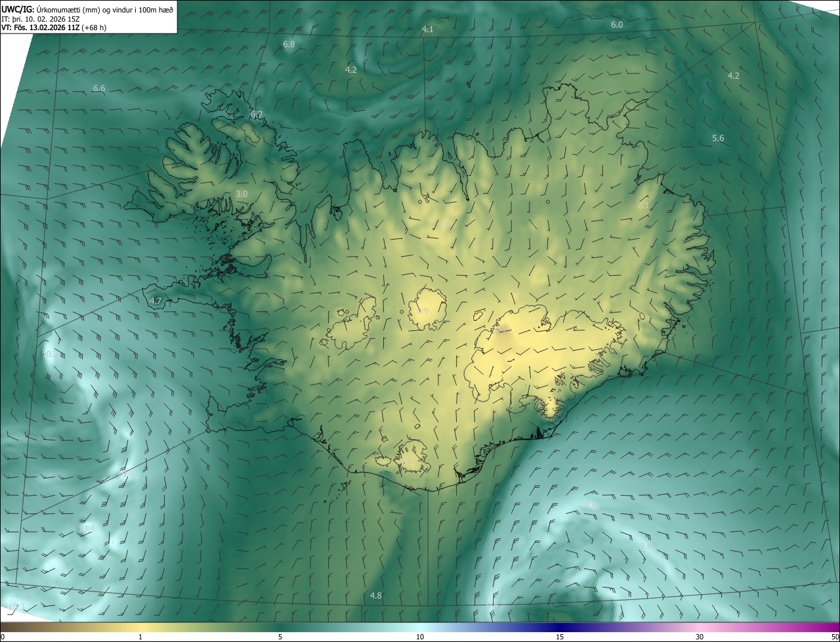The height and width of the screenshot is (642, 840).
Task: Select the initial time line 'IT: þri. 10. 02. 2026 15Z'
Action: pos(41,18)
